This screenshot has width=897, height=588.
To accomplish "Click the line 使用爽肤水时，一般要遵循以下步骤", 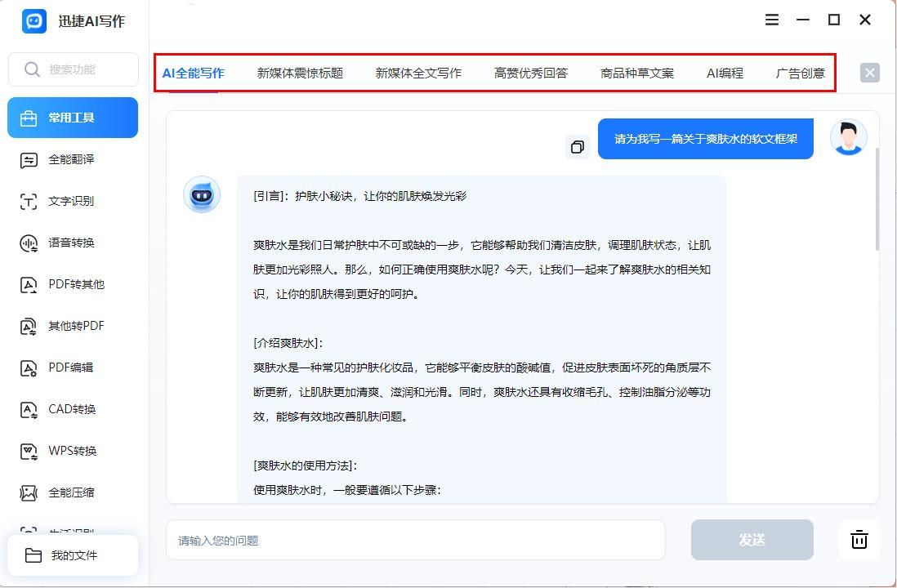I will (x=347, y=490).
